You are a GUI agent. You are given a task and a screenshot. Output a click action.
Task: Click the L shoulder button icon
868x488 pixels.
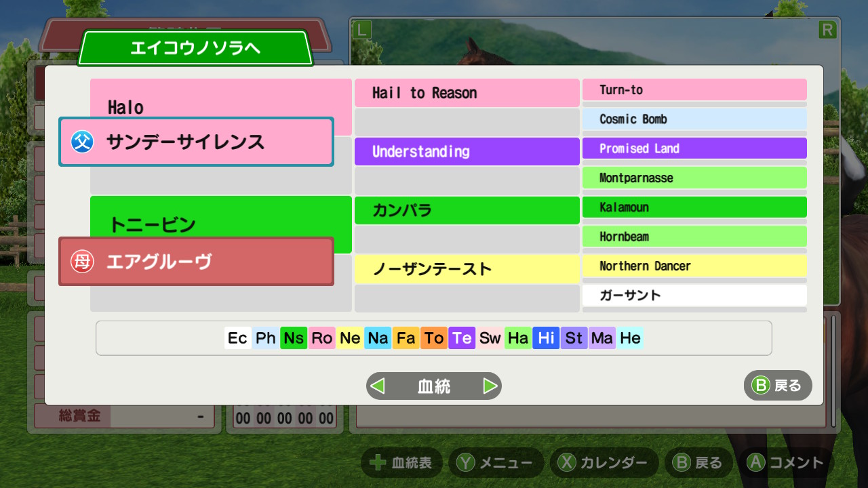click(x=363, y=29)
